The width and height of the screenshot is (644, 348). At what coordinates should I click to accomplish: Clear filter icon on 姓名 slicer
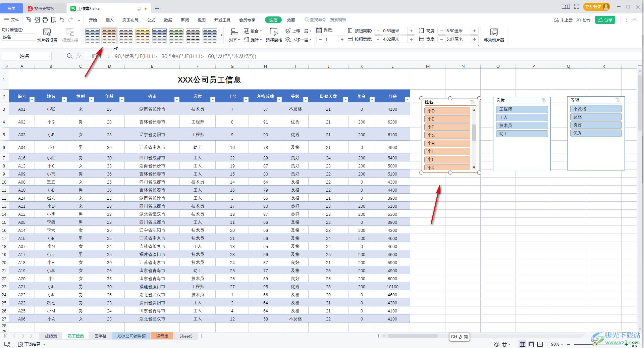click(x=472, y=102)
